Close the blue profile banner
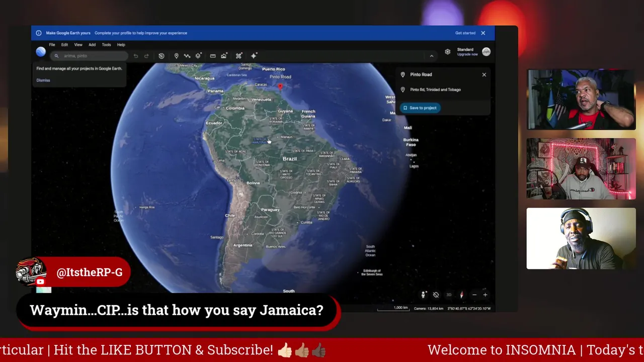644x362 pixels. [x=483, y=33]
